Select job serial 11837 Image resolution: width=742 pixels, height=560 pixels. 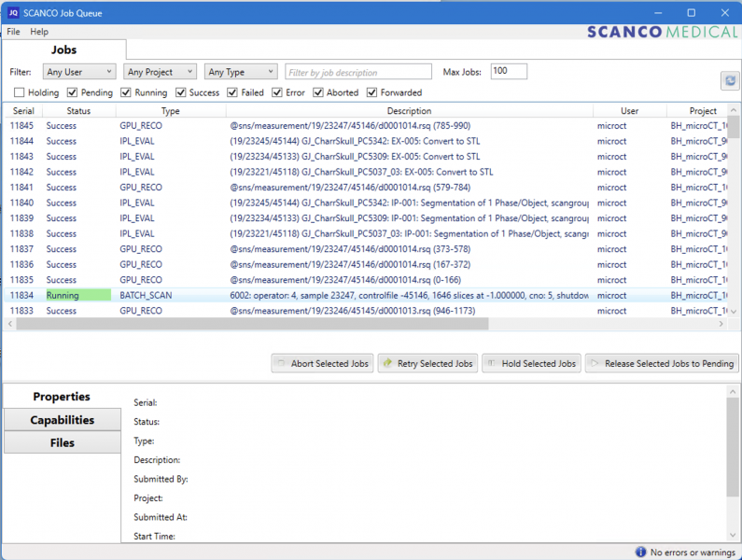click(x=21, y=249)
